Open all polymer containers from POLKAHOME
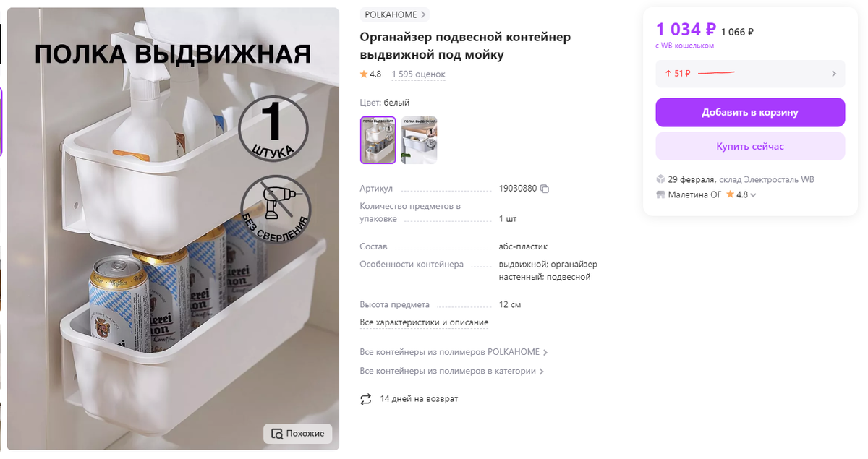Image resolution: width=868 pixels, height=459 pixels. point(454,352)
